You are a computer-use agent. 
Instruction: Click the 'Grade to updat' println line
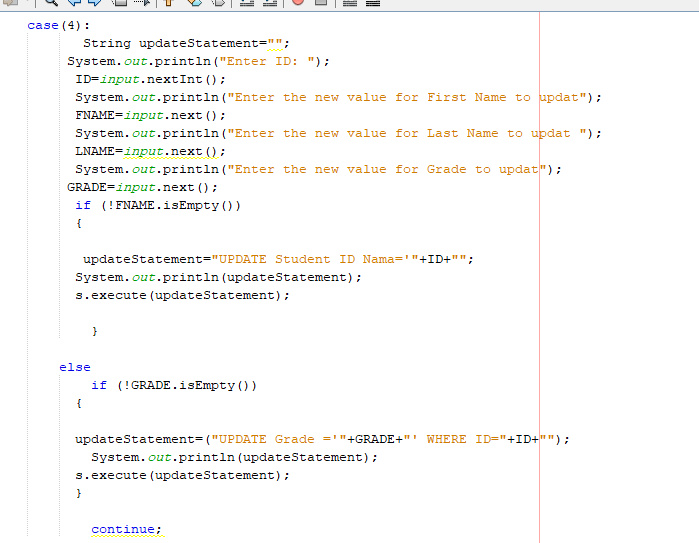click(318, 169)
